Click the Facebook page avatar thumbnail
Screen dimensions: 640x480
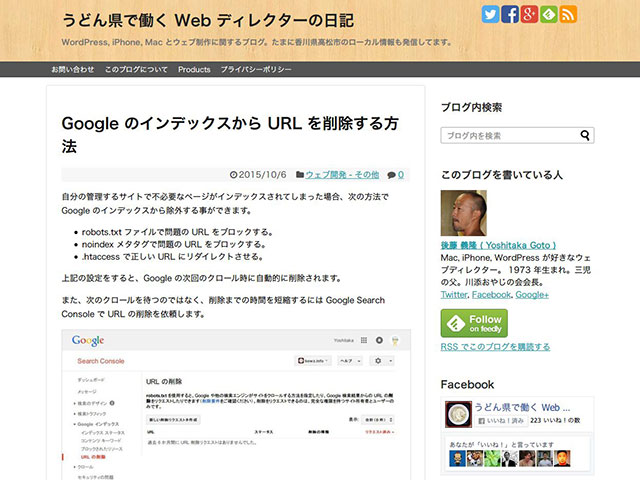[458, 415]
